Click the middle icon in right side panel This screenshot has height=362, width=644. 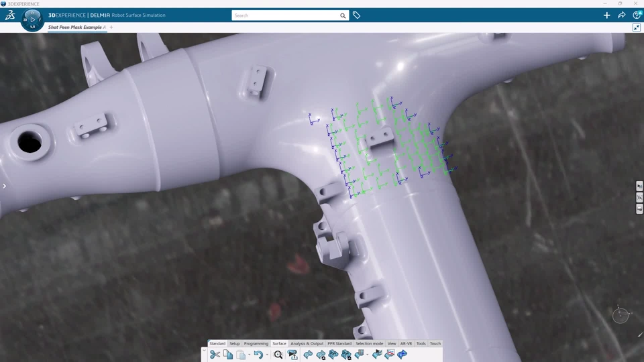(639, 197)
